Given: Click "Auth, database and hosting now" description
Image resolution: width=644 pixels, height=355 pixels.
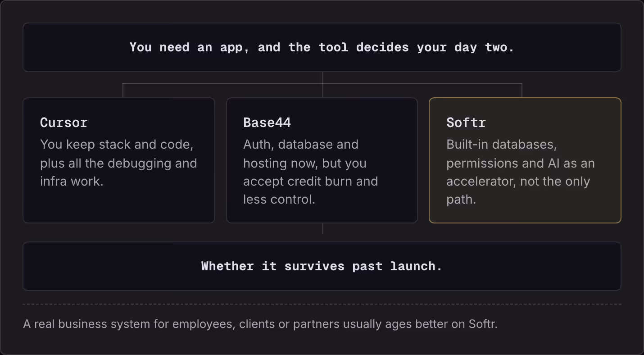Looking at the screenshot, I should pos(310,172).
